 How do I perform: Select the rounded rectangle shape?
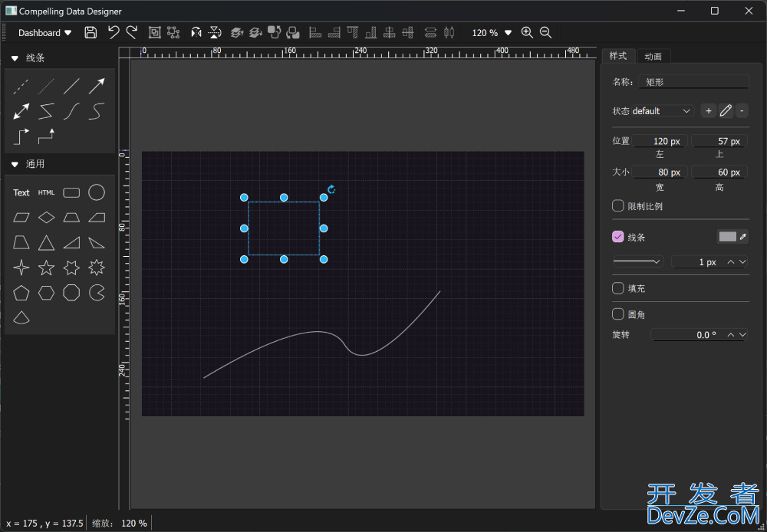click(x=71, y=192)
